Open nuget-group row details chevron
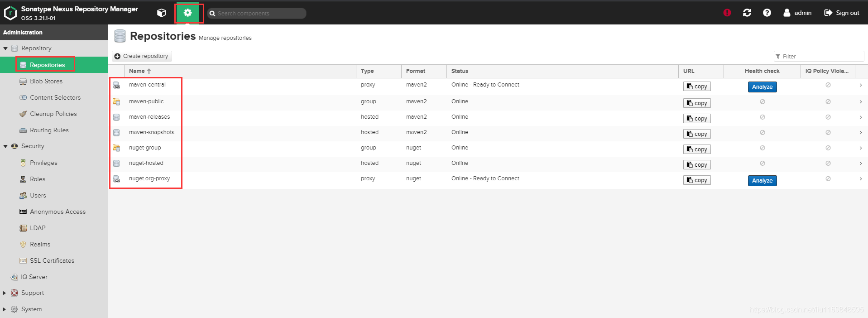 coord(861,148)
